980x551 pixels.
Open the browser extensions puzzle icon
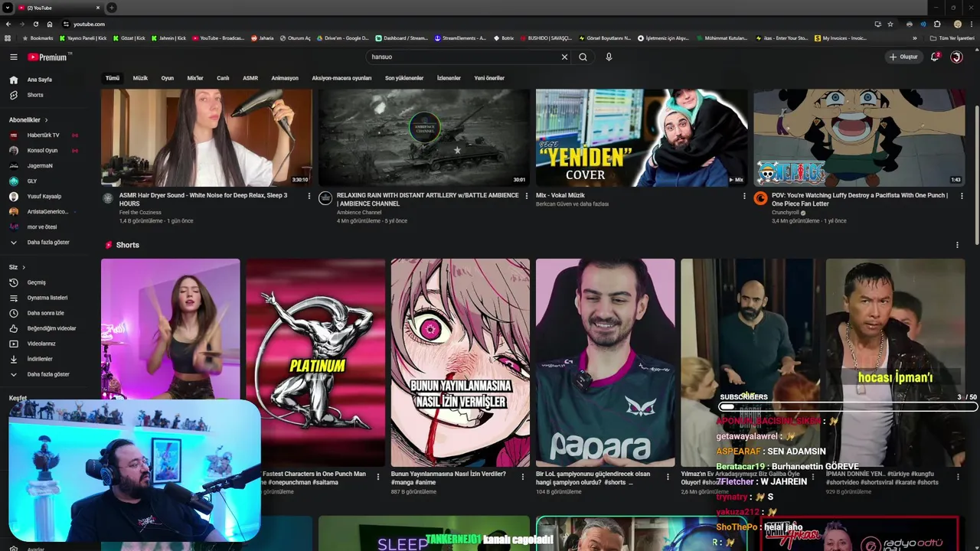pyautogui.click(x=937, y=24)
